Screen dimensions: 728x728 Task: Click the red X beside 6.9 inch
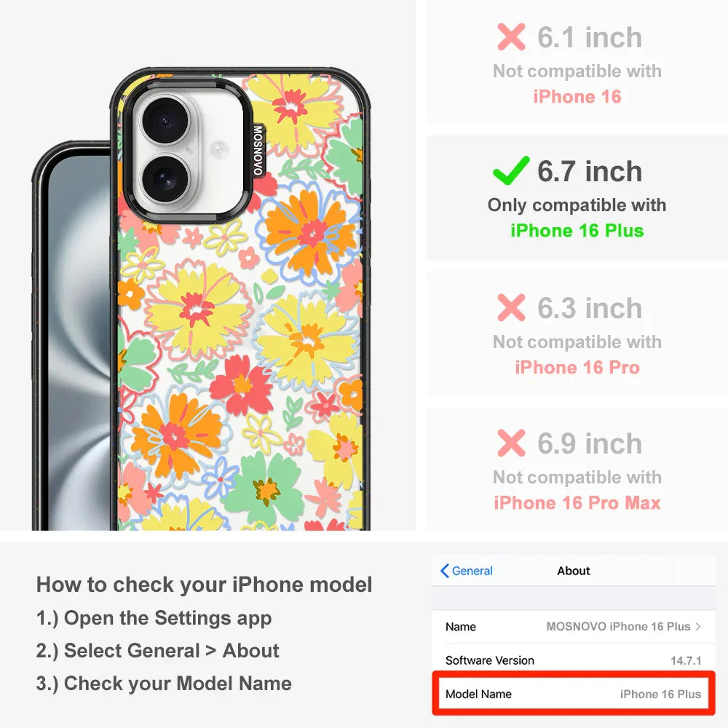pos(511,443)
